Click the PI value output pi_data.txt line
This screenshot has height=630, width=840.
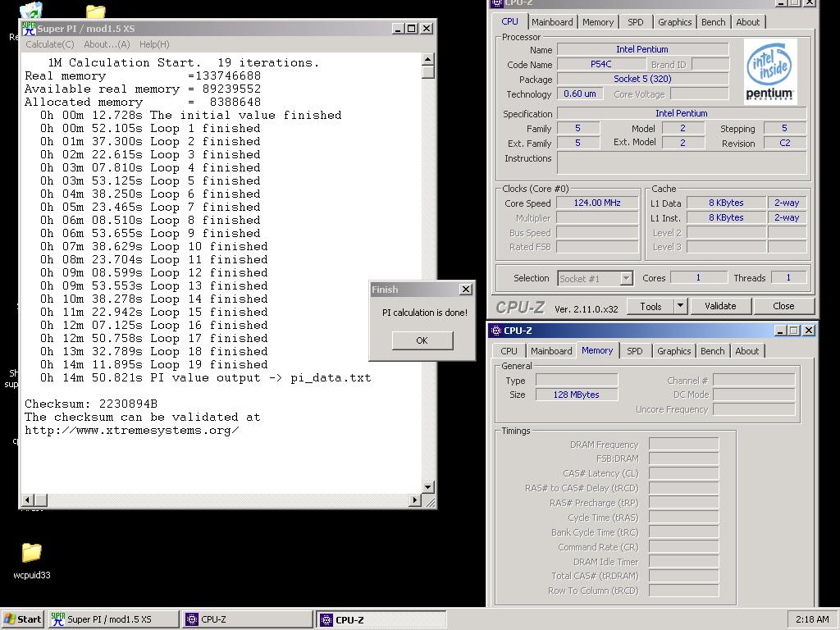tap(205, 377)
